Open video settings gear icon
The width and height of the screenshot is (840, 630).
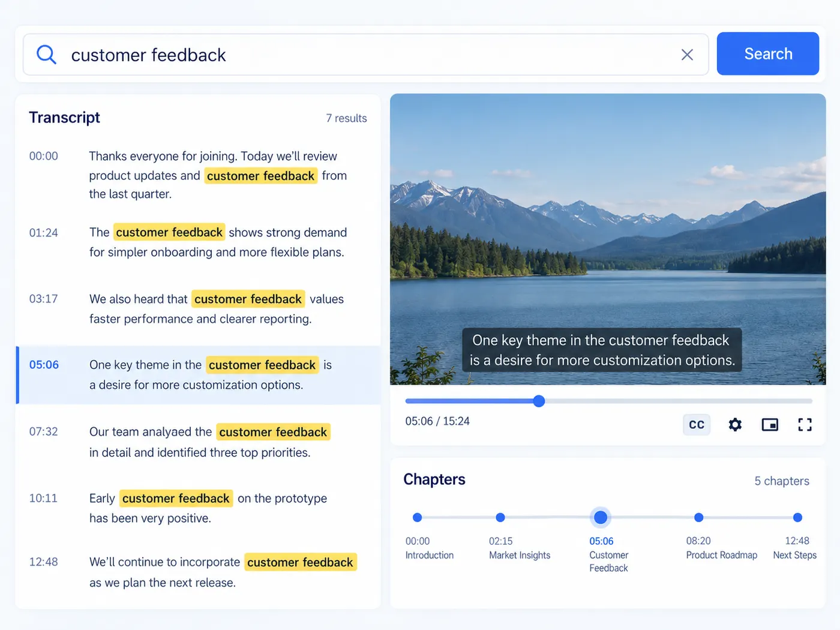coord(735,425)
